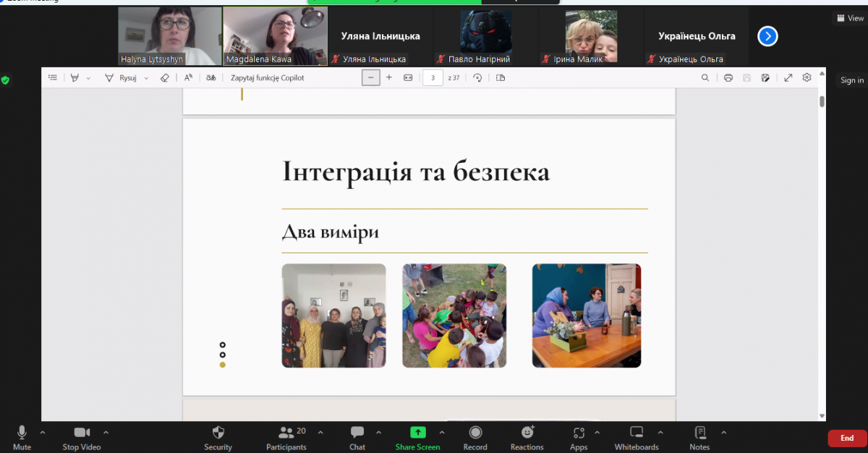Expand audio options arrow next to Mute
The width and height of the screenshot is (868, 453).
(42, 433)
